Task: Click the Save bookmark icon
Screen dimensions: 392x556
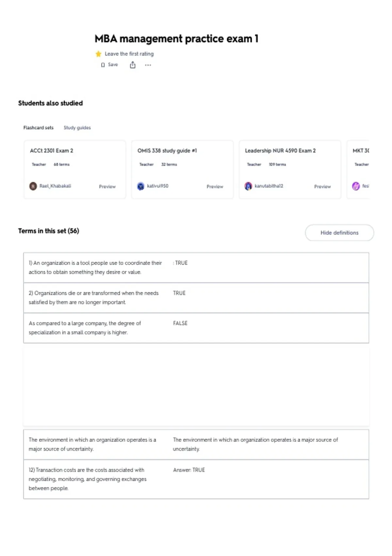Action: tap(103, 65)
